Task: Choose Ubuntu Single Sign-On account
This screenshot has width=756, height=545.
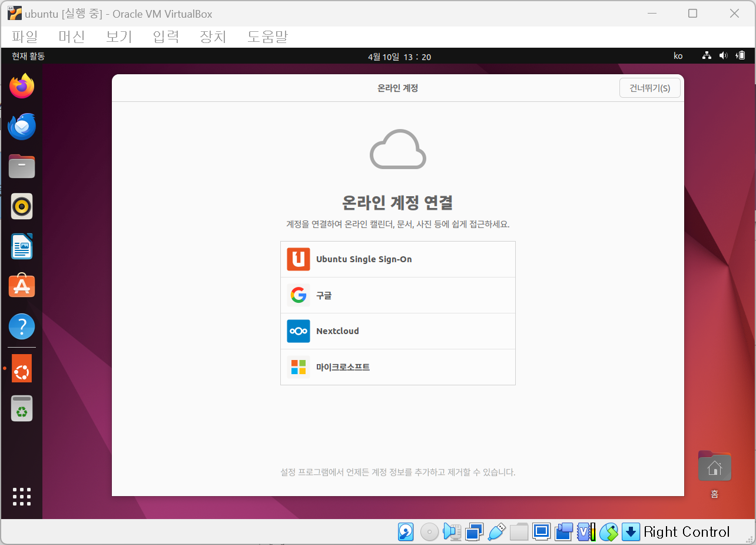Action: (x=398, y=259)
